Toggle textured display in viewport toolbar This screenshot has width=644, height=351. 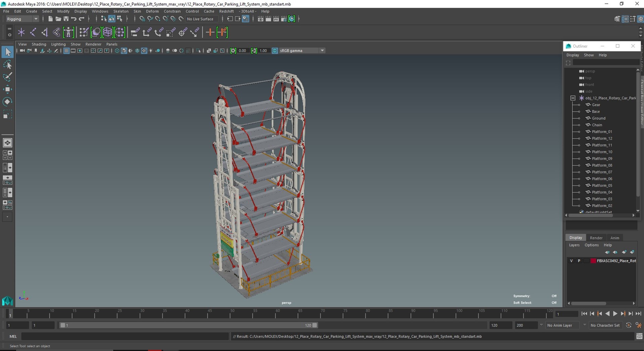pyautogui.click(x=144, y=51)
